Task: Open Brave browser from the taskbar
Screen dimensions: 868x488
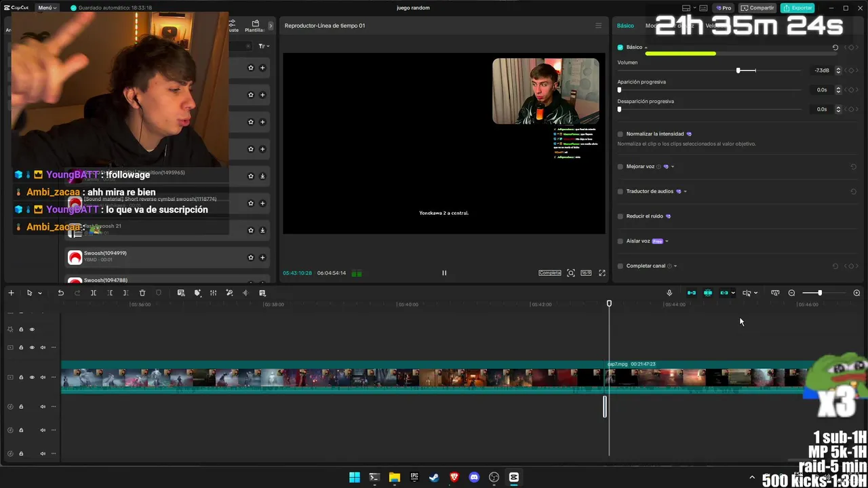Action: (454, 477)
